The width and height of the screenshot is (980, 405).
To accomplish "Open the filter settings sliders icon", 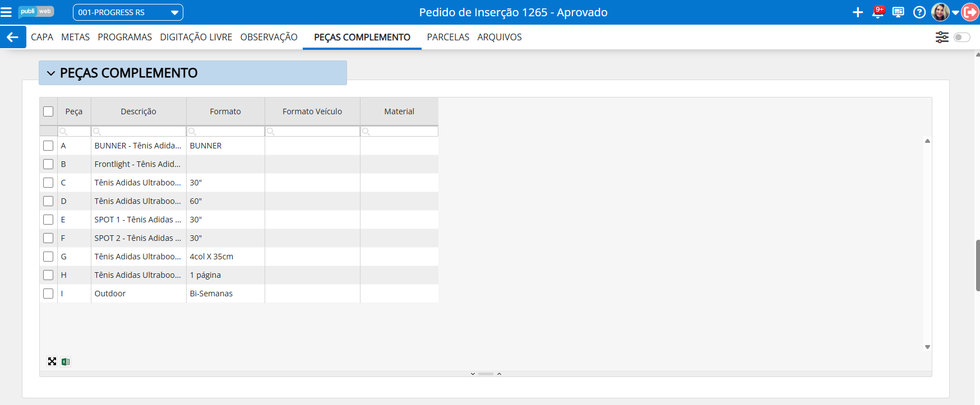I will click(942, 37).
